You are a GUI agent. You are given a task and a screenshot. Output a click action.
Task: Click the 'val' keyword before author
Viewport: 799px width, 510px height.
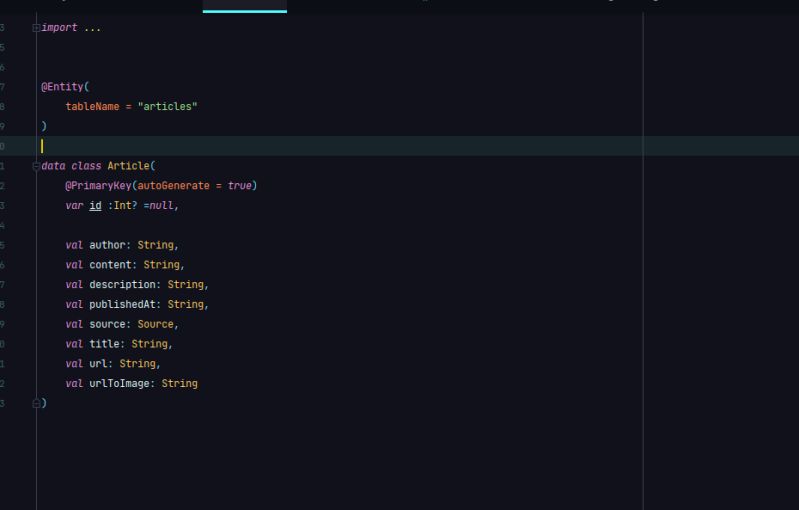[x=74, y=245]
